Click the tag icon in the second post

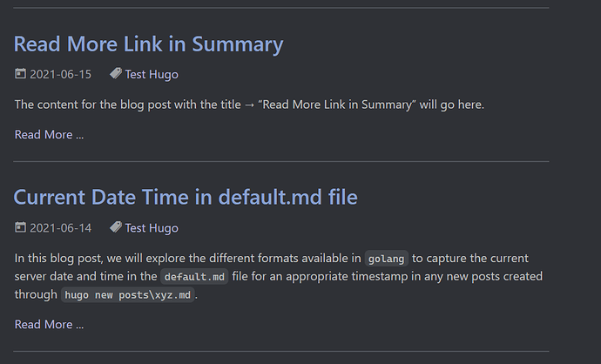point(115,227)
